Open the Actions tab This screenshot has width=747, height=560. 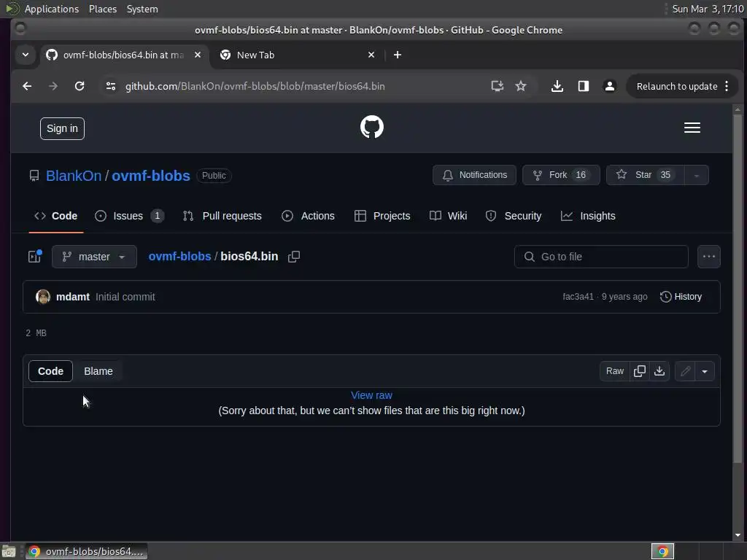pyautogui.click(x=309, y=216)
